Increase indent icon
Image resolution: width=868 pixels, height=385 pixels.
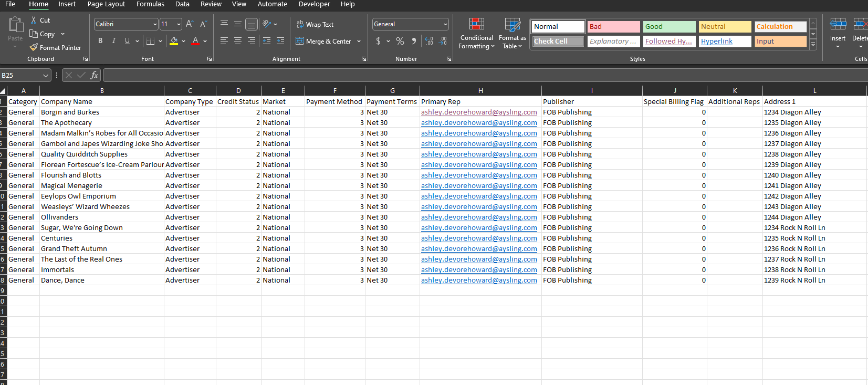coord(280,41)
